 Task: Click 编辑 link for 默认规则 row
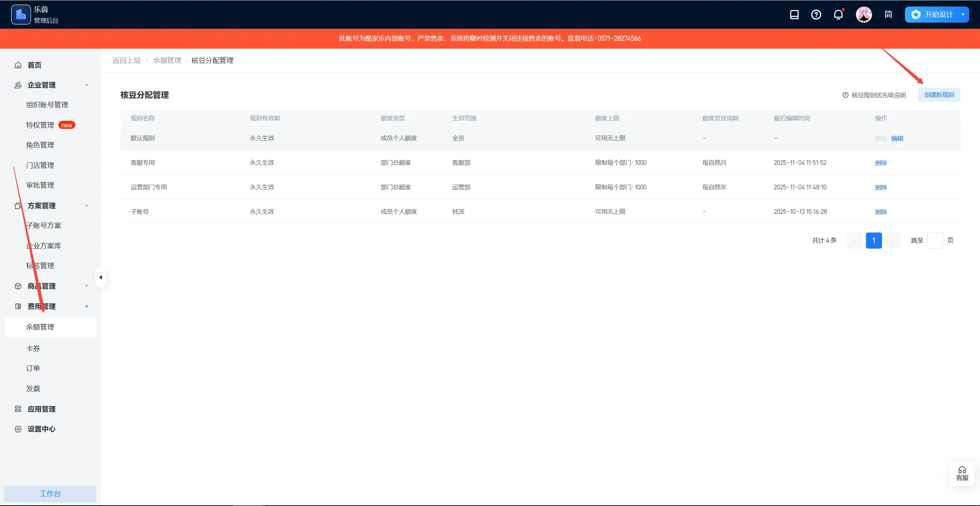(897, 138)
